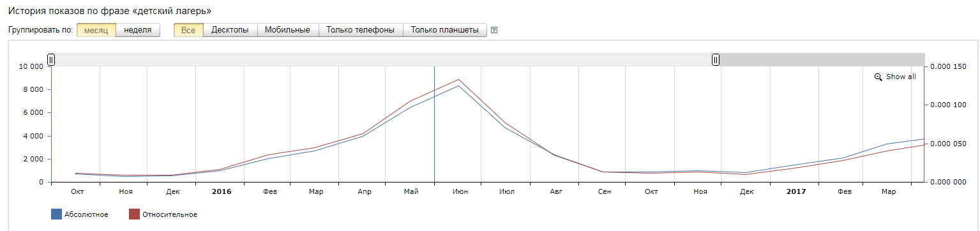Select the «Все» device filter
The height and width of the screenshot is (231, 980).
coord(188,30)
